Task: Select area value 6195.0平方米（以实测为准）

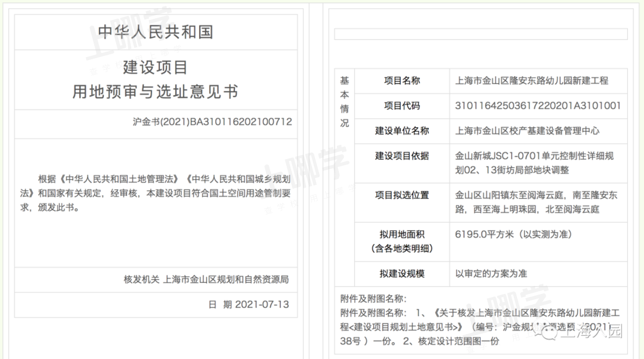Action: (x=513, y=235)
